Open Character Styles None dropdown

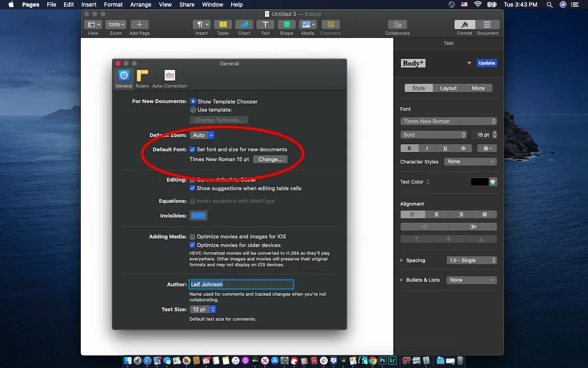click(x=470, y=162)
